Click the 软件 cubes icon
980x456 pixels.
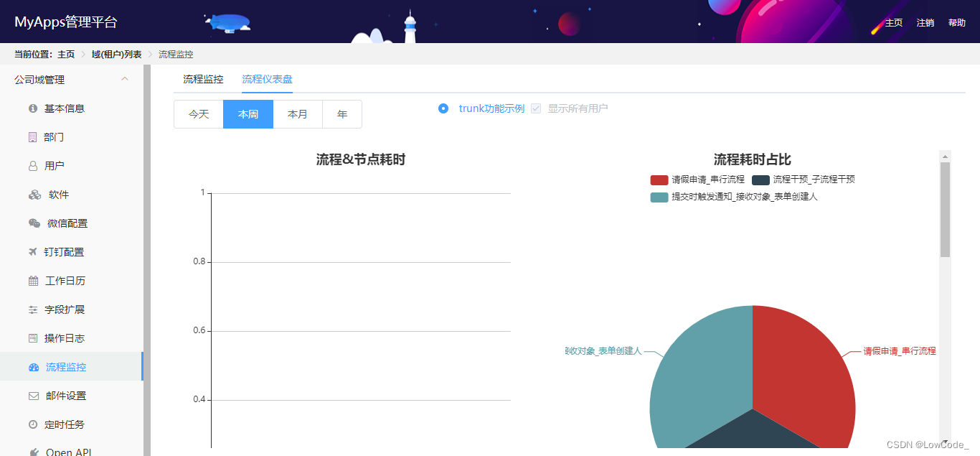tap(34, 195)
